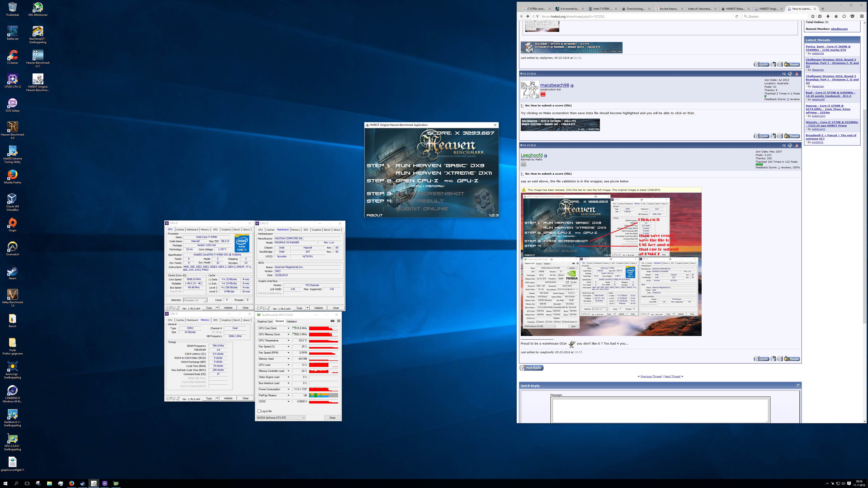The image size is (868, 488).
Task: Open Firefox from the taskbar
Action: pyautogui.click(x=71, y=483)
